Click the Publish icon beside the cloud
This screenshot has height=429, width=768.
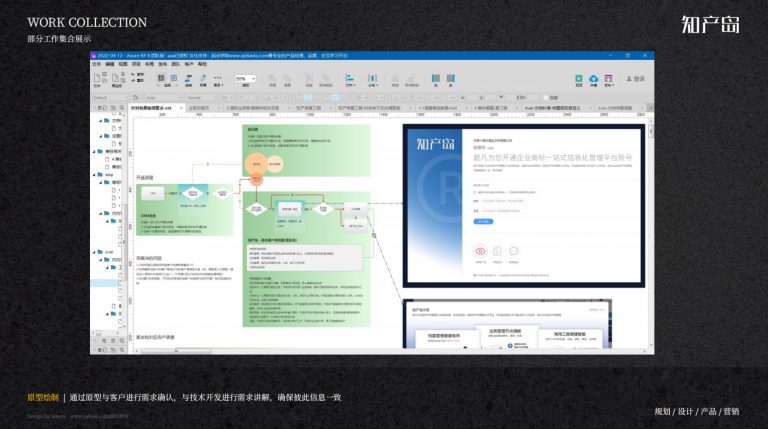click(608, 78)
